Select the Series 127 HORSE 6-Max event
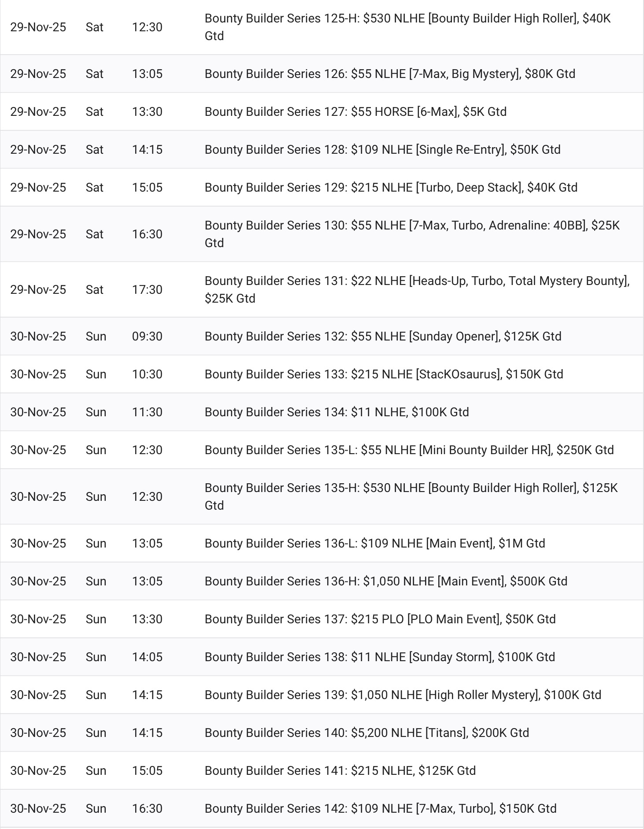This screenshot has width=644, height=829. point(355,111)
